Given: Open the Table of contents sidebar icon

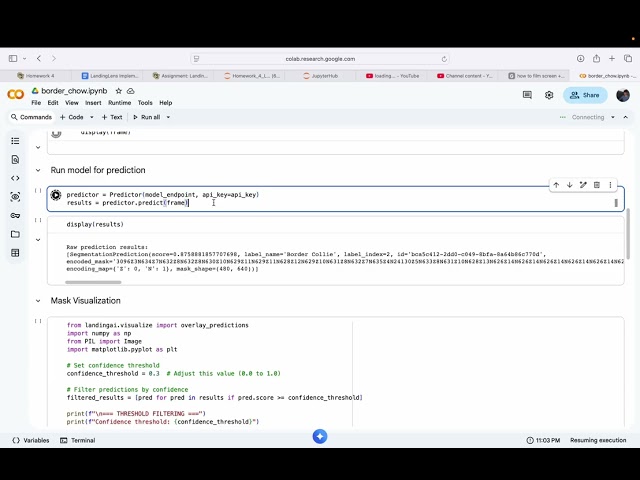Looking at the screenshot, I should coord(15,141).
